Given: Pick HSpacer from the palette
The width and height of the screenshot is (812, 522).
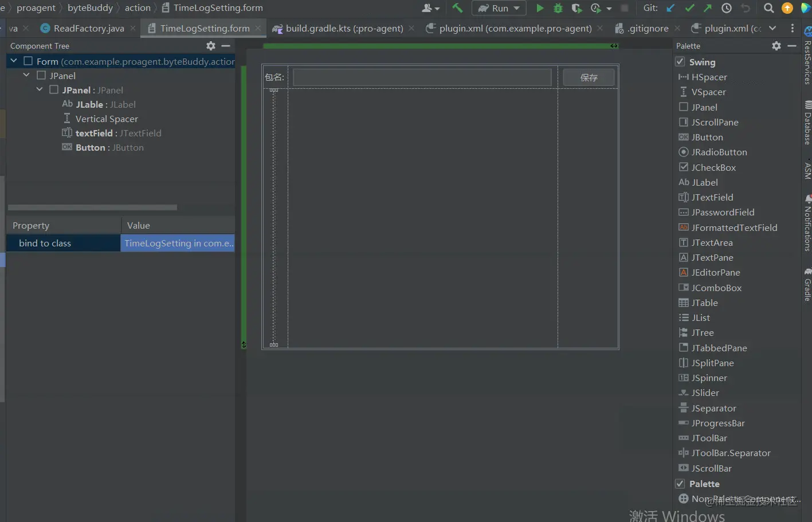Looking at the screenshot, I should click(x=703, y=77).
